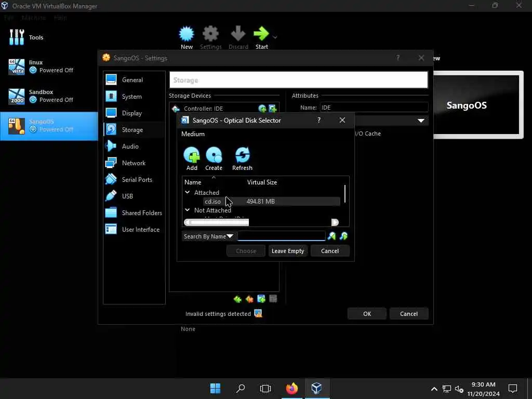Click the Choose button
The image size is (532, 399).
pyautogui.click(x=246, y=251)
